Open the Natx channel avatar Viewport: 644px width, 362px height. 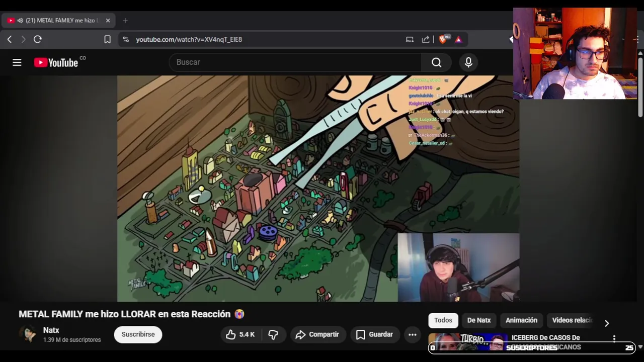[28, 334]
